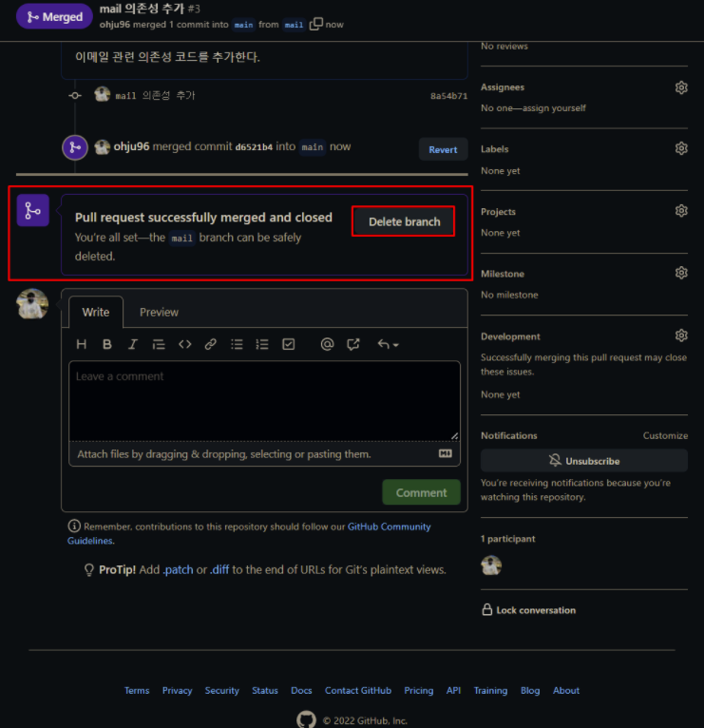Open the Milestone gear settings
704x728 pixels.
click(x=681, y=273)
